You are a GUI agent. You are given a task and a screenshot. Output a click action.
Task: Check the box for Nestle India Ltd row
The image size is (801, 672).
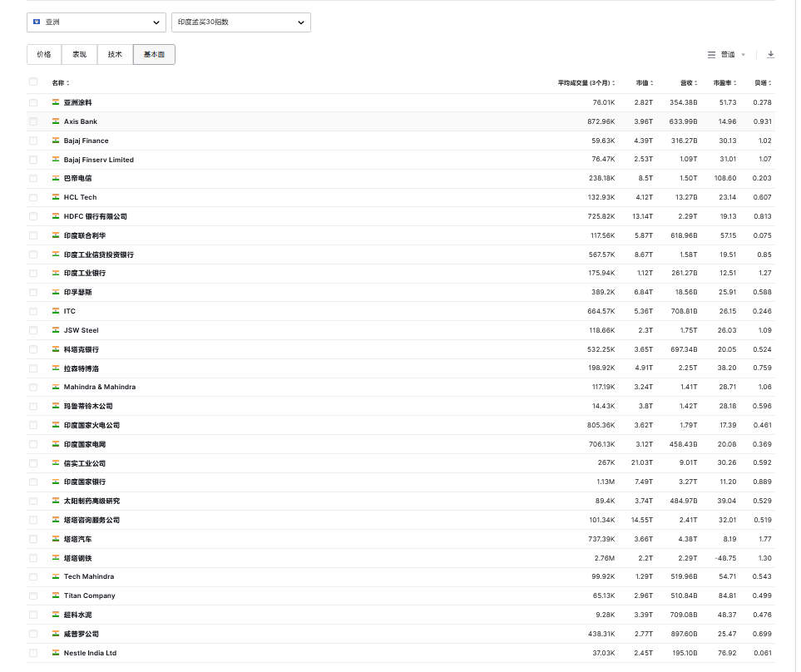33,653
